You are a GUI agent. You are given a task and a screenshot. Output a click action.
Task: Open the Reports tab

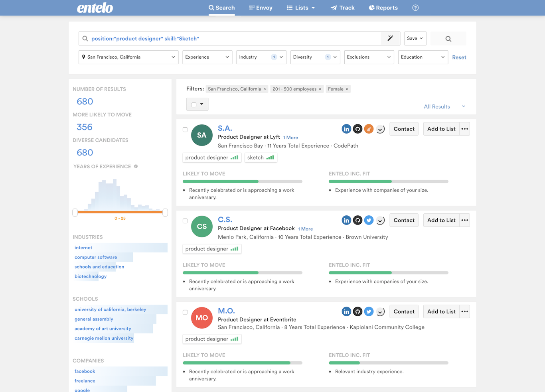tap(383, 8)
